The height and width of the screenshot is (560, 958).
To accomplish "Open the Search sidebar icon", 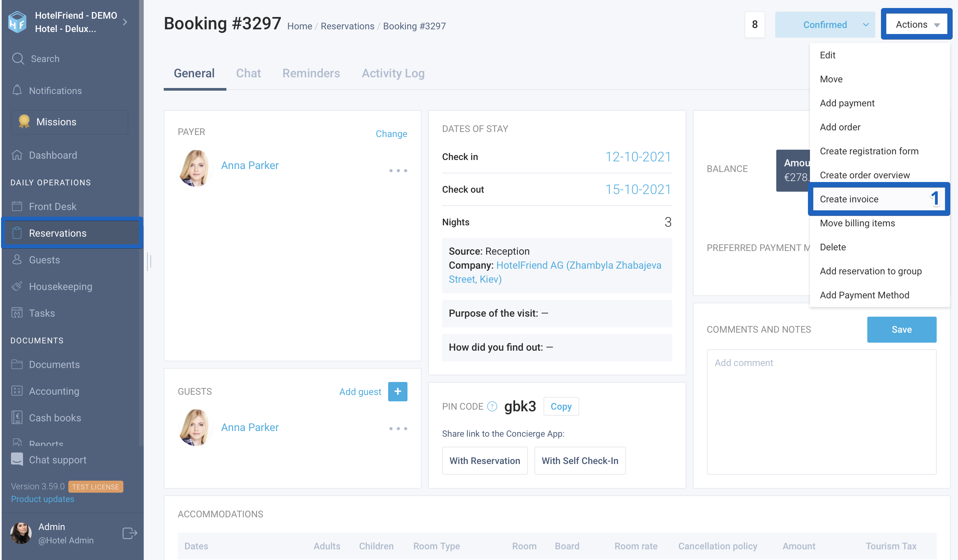I will (x=18, y=59).
